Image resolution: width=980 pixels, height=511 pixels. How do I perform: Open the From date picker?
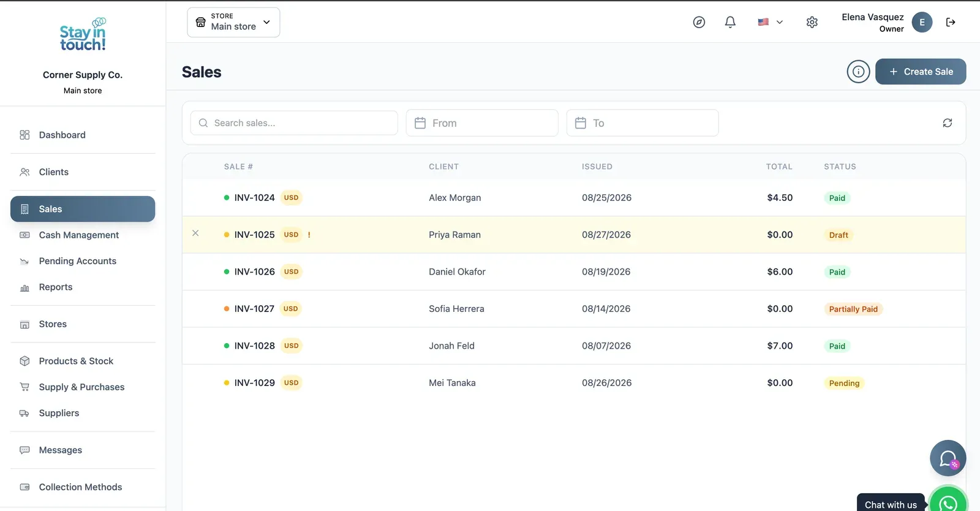tap(482, 123)
